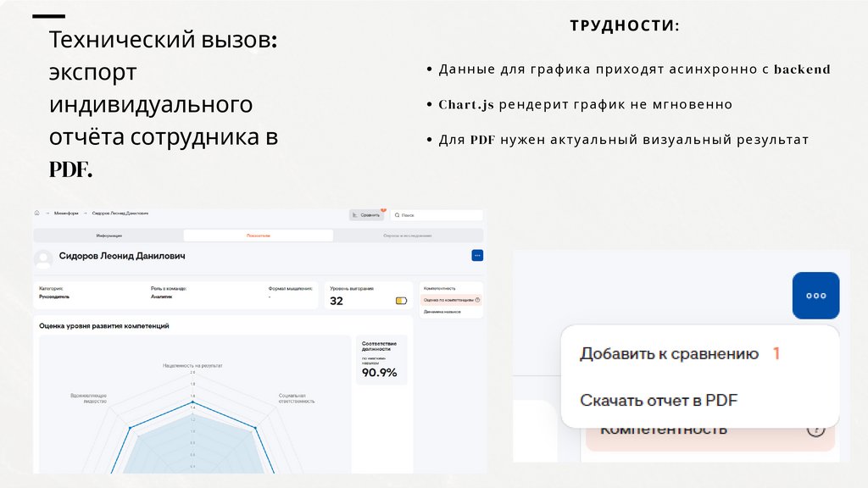
Task: Click the orange counter 1 next to Добавить к сравнению
Action: tap(776, 353)
